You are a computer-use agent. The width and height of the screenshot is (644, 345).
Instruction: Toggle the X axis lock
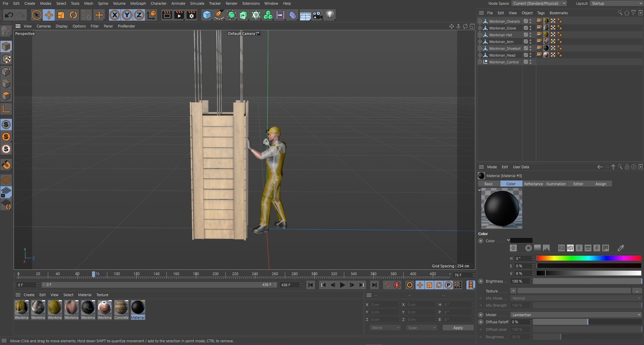(115, 15)
